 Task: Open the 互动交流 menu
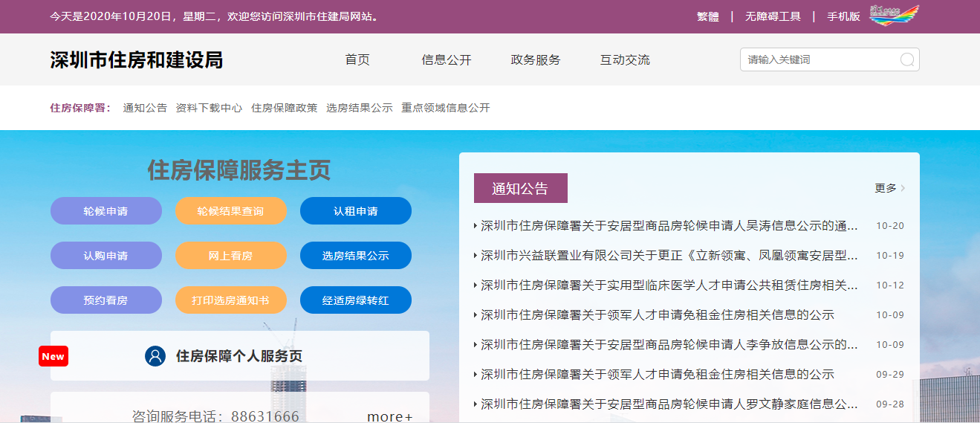click(x=625, y=60)
